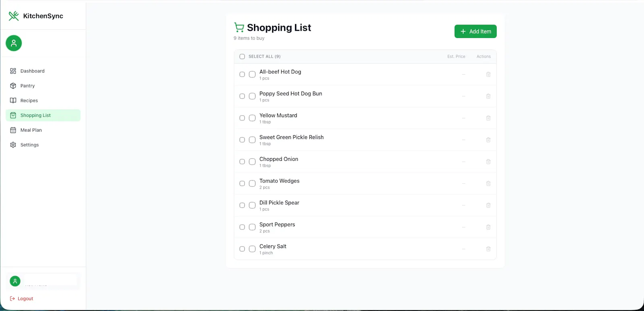Delete Sport Peppers with trash icon
This screenshot has height=311, width=644.
(x=488, y=227)
